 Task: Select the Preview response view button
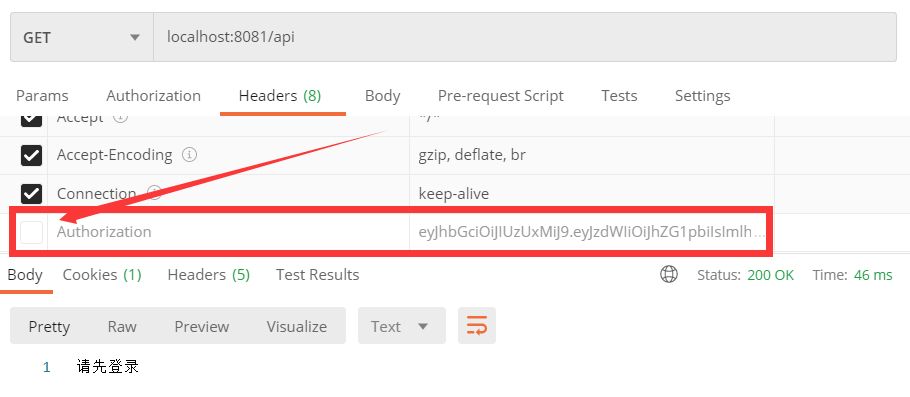pyautogui.click(x=202, y=327)
